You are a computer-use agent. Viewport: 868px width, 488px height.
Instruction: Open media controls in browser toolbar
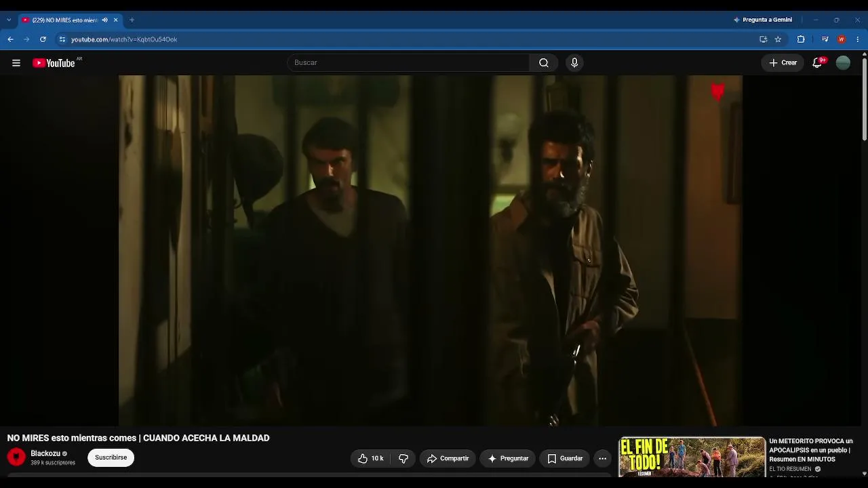pyautogui.click(x=825, y=39)
